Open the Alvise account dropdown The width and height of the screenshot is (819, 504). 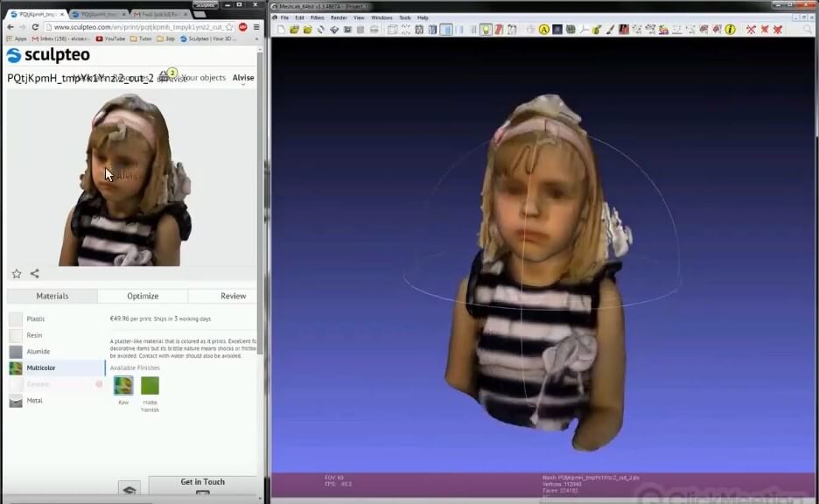243,78
